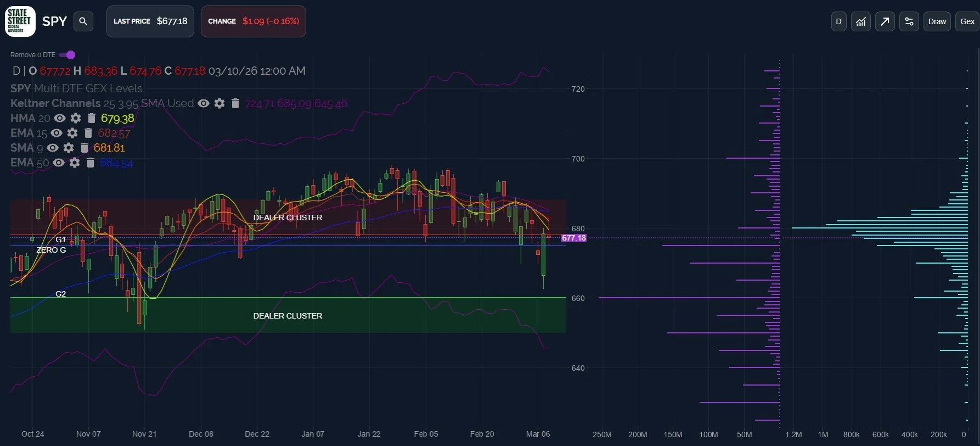Viewport: 980px width, 446px height.
Task: Click the SPY ticker name
Action: pyautogui.click(x=54, y=21)
